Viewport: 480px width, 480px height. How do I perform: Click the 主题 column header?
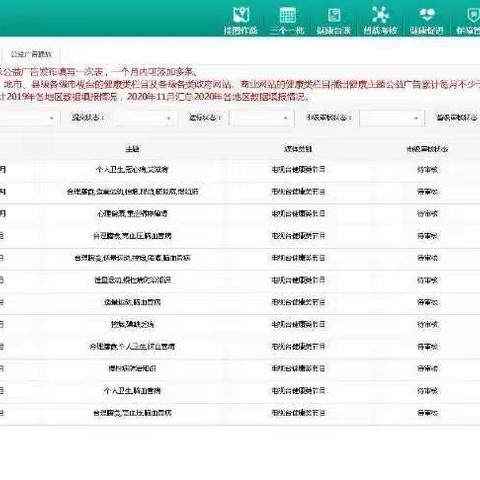(132, 149)
